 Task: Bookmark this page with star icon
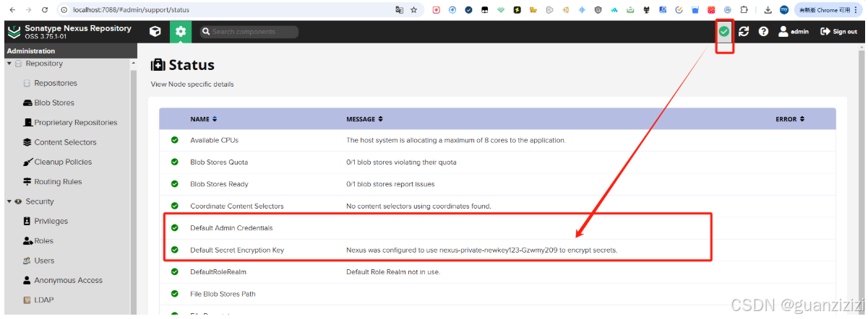pos(414,10)
